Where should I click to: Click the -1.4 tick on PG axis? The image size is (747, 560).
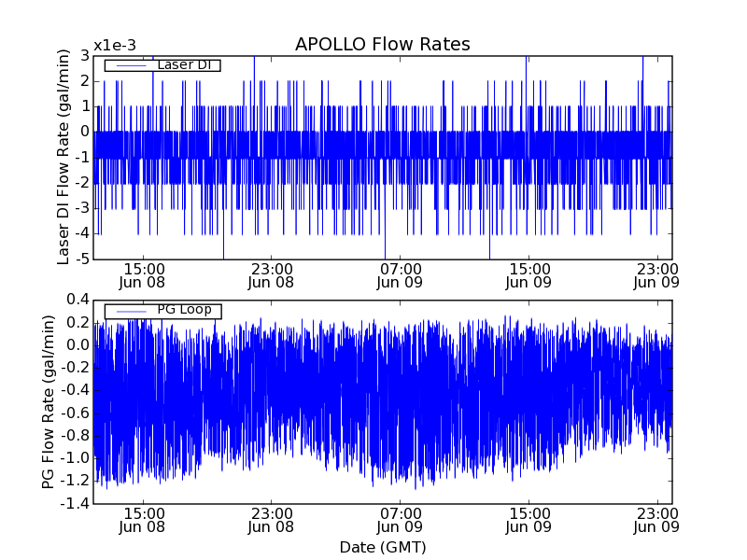tap(75, 503)
